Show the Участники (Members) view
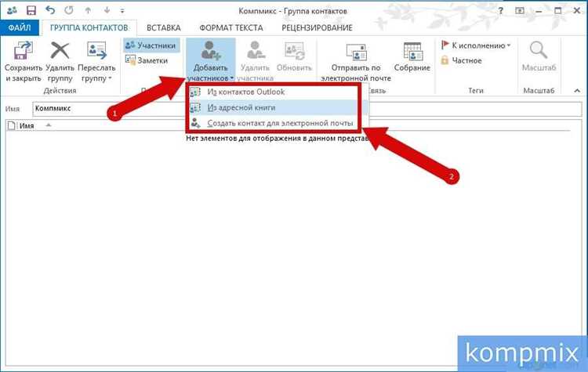The image size is (588, 372). pos(151,45)
